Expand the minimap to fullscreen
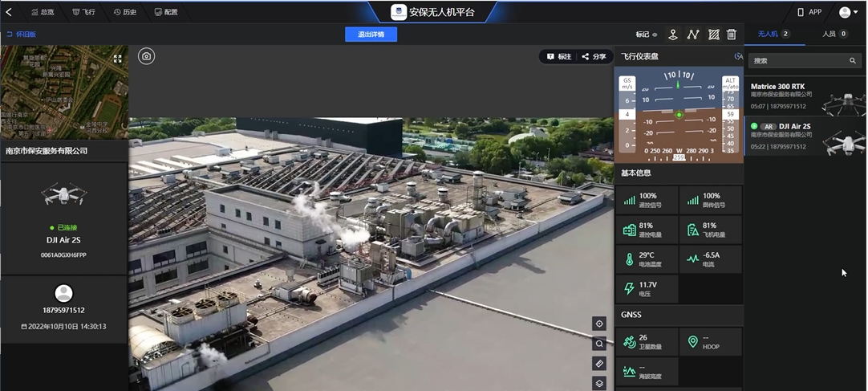Screen dimensions: 868x391 pyautogui.click(x=118, y=59)
